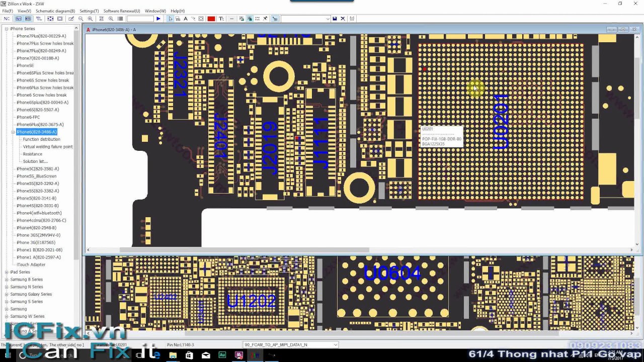Select iPhone6-FPC in the tree

click(28, 117)
